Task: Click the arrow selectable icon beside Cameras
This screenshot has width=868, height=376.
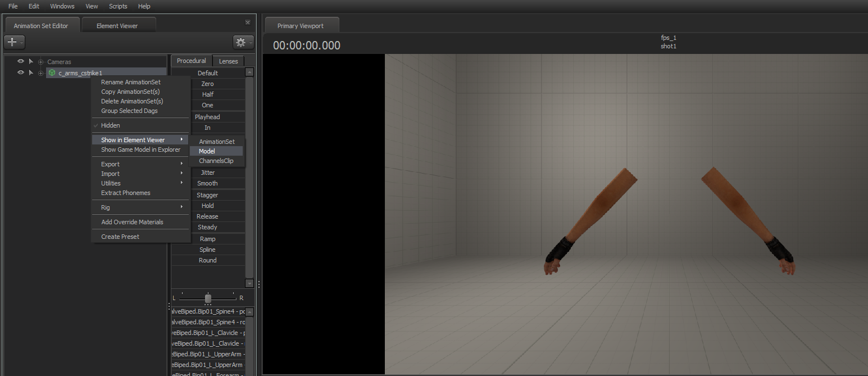Action: (x=31, y=61)
